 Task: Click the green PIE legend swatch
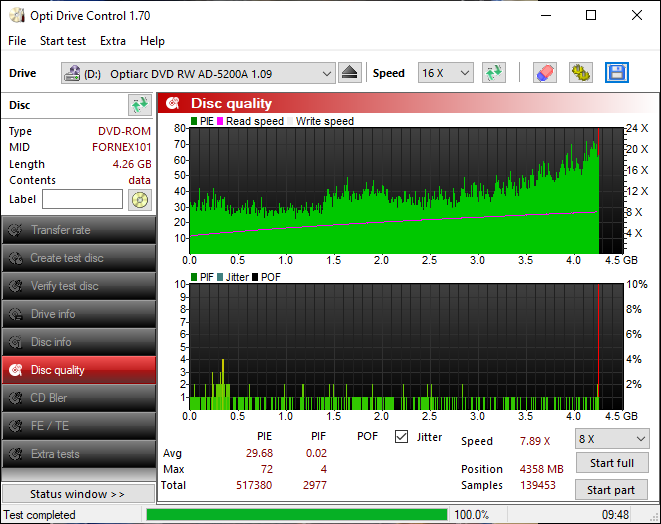194,121
